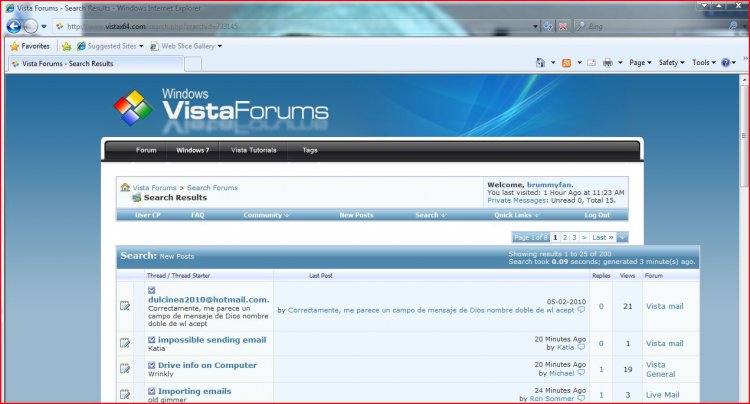
Task: Open the Windows 7 navigation tab
Action: pos(193,150)
